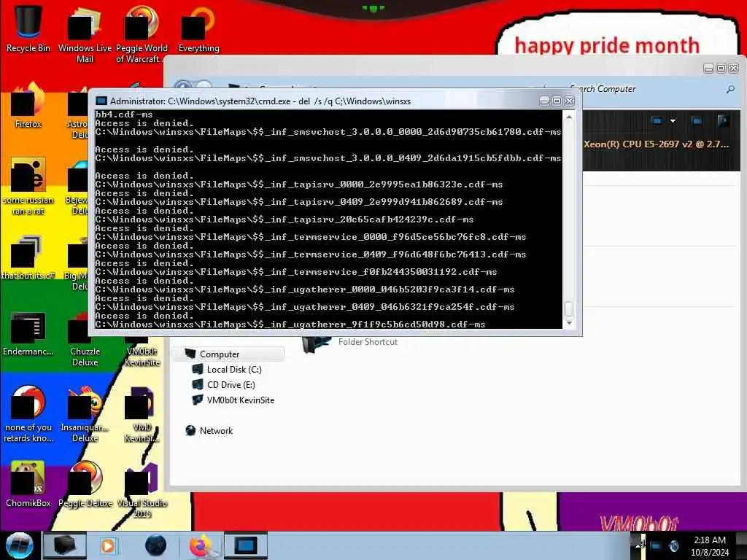Minimize the Explorer Computer window
The width and height of the screenshot is (747, 560).
708,68
